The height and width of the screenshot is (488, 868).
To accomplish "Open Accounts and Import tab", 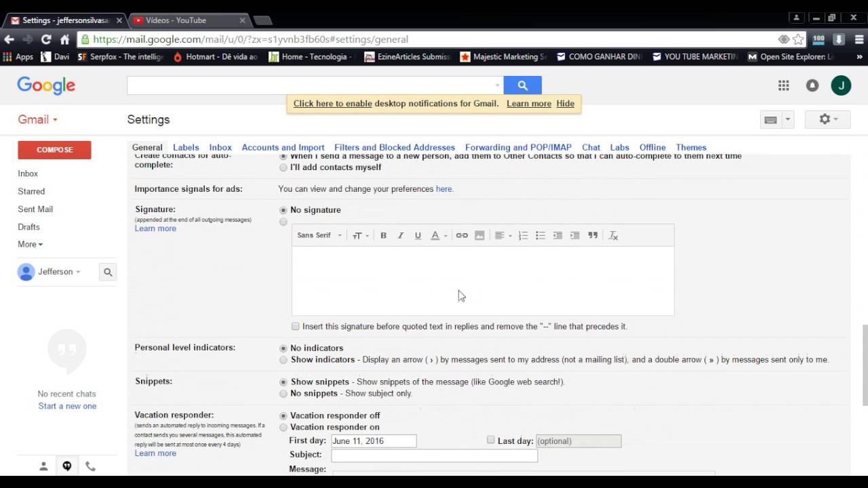I will pyautogui.click(x=283, y=147).
